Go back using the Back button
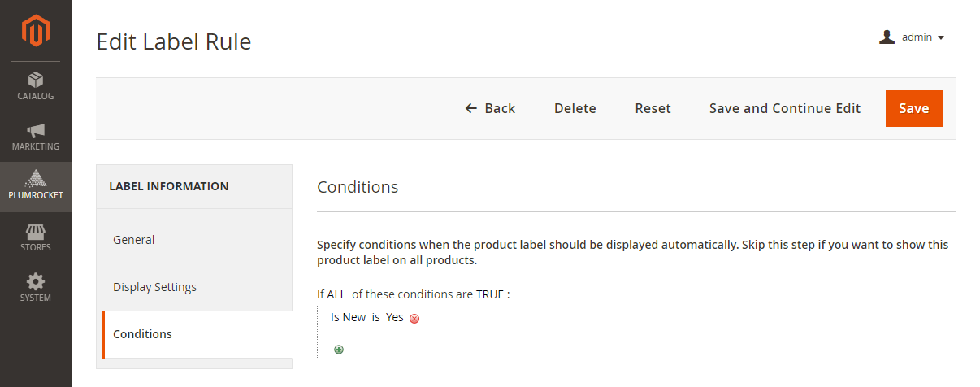Image resolution: width=980 pixels, height=387 pixels. click(490, 108)
